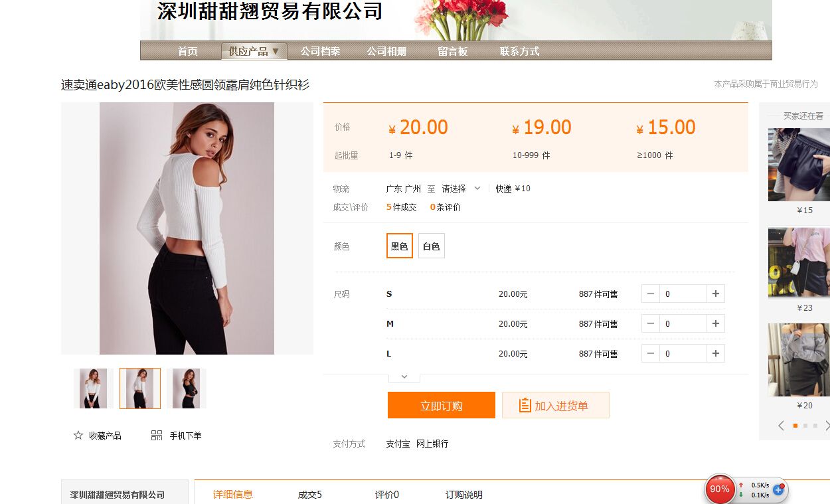Select first carousel page dot
Image resolution: width=830 pixels, height=504 pixels.
point(795,426)
